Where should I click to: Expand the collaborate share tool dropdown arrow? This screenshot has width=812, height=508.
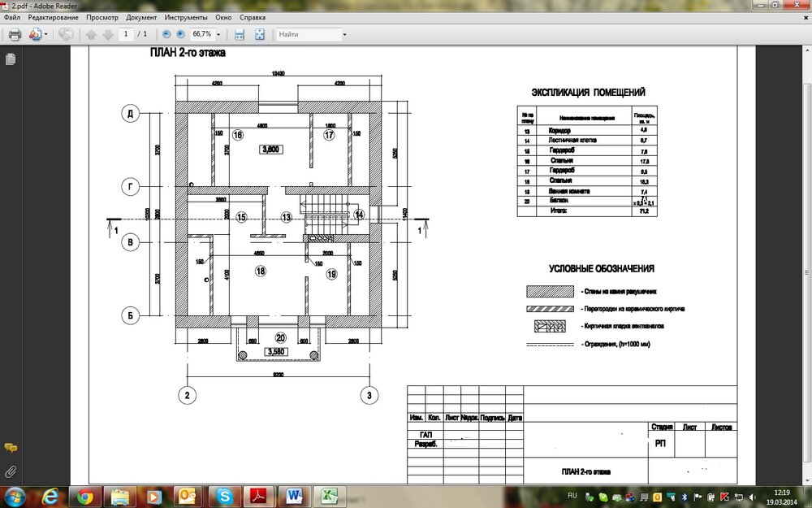[46, 34]
